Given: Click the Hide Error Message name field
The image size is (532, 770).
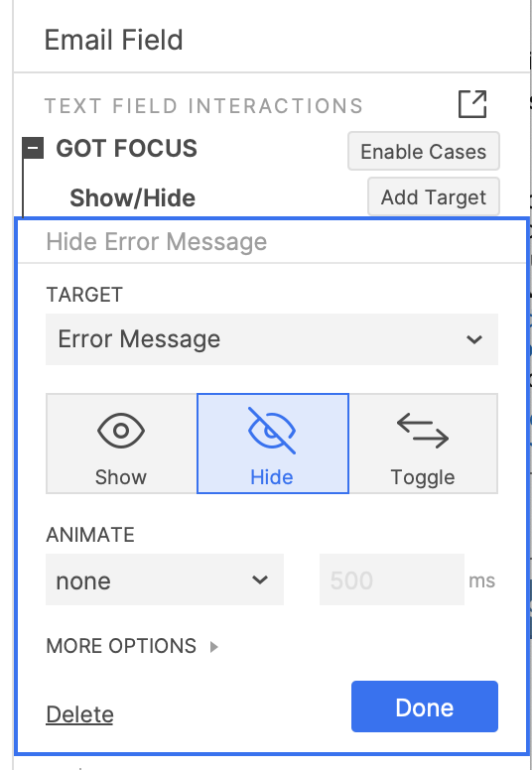Looking at the screenshot, I should coord(272,241).
